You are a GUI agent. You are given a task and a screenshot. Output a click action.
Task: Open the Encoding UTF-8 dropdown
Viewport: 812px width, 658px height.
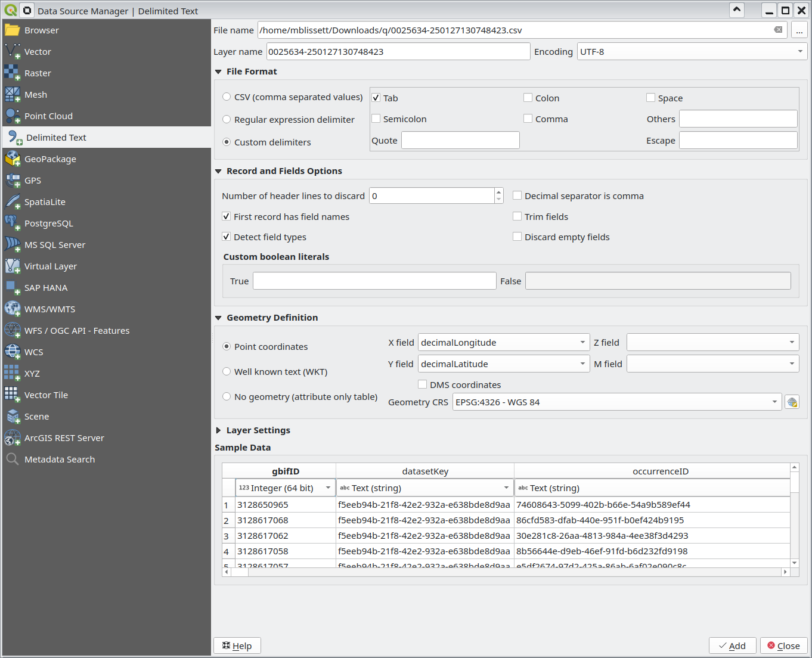tap(692, 52)
